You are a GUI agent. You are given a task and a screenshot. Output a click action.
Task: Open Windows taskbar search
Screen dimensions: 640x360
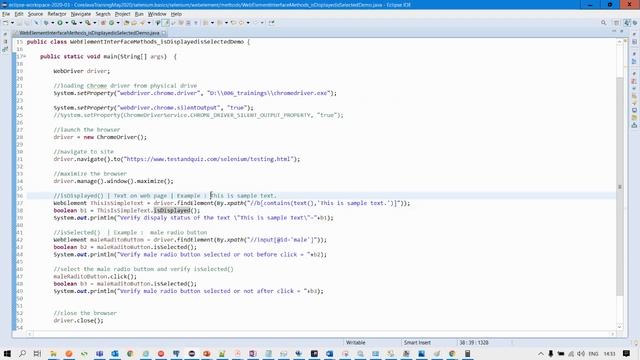(22, 353)
